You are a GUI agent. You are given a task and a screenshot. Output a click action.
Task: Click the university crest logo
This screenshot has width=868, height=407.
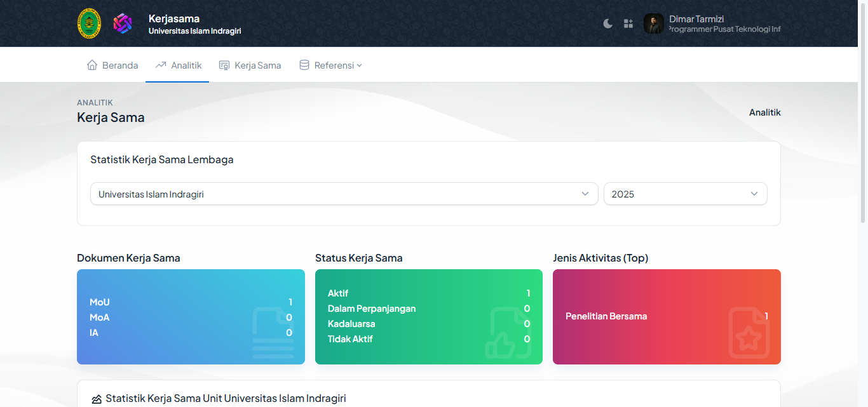pos(89,23)
